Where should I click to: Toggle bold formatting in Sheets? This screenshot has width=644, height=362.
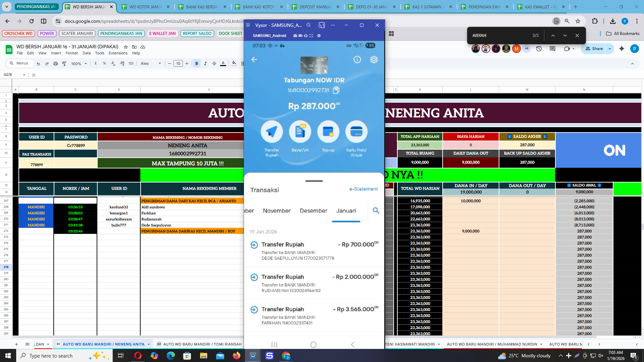[197, 63]
